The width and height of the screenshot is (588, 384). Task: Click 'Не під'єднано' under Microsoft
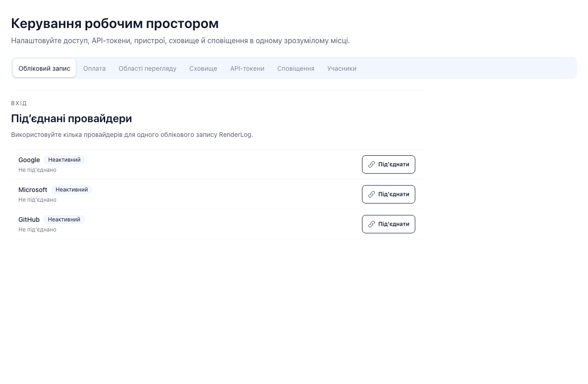tap(37, 200)
